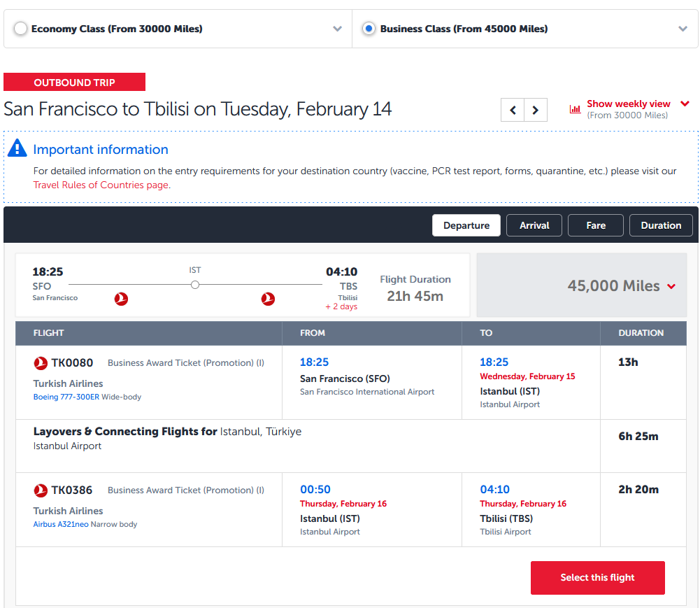Screen dimensions: 700x608
Task: Click Tbilisi (TBS) arrival airport
Action: [x=506, y=518]
